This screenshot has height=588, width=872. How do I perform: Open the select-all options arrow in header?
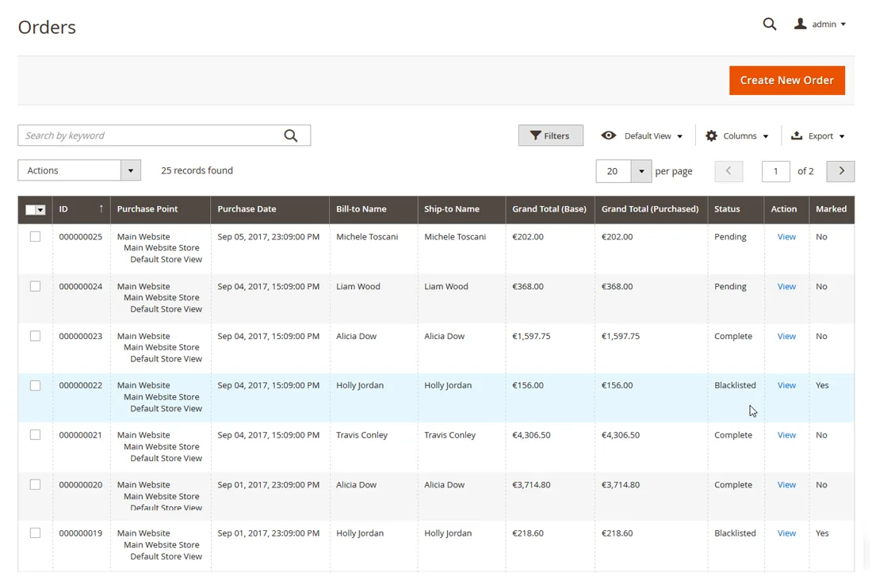click(x=40, y=209)
